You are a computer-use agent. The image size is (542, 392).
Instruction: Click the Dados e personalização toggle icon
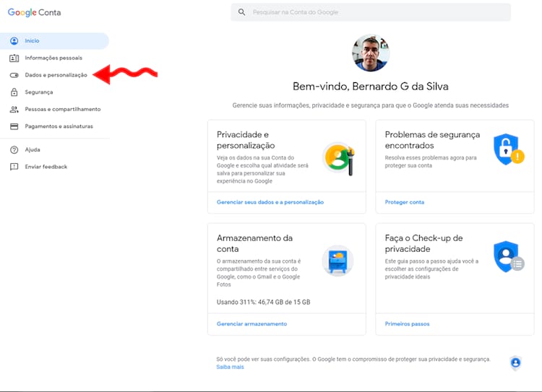pos(14,75)
